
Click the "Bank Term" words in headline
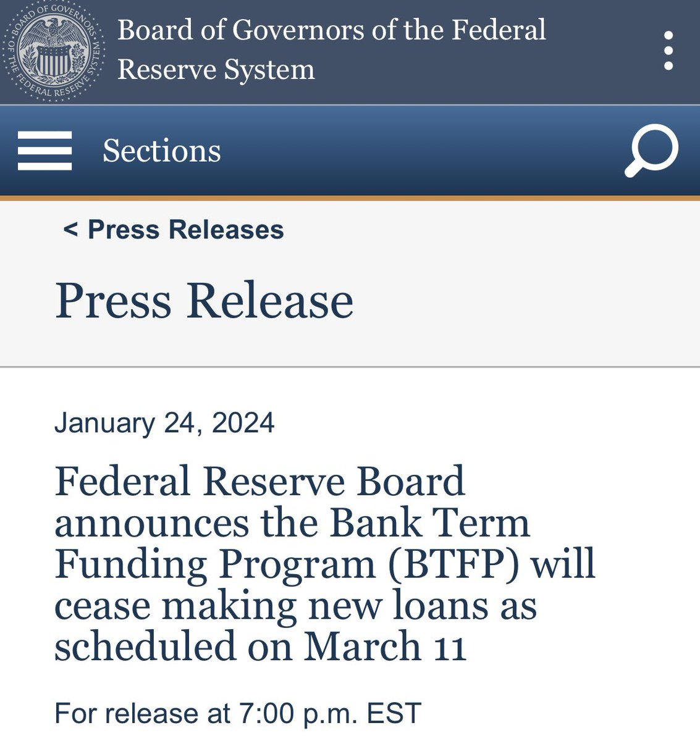click(x=429, y=523)
